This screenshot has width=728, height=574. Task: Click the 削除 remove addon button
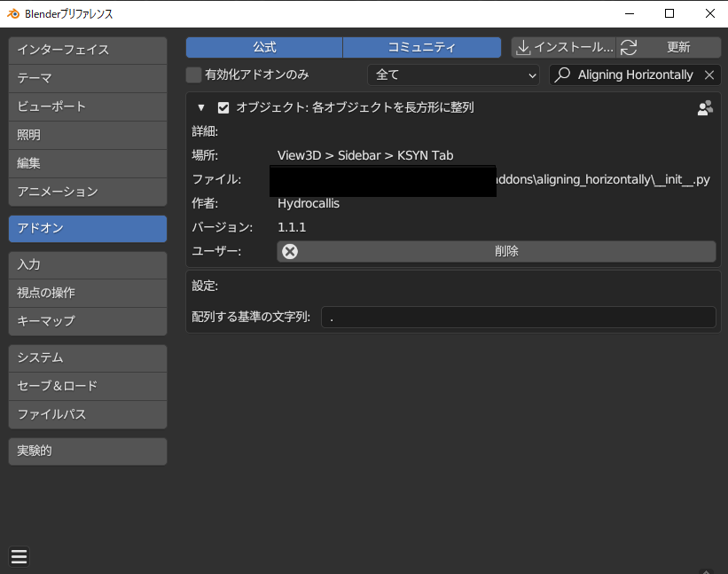(497, 251)
